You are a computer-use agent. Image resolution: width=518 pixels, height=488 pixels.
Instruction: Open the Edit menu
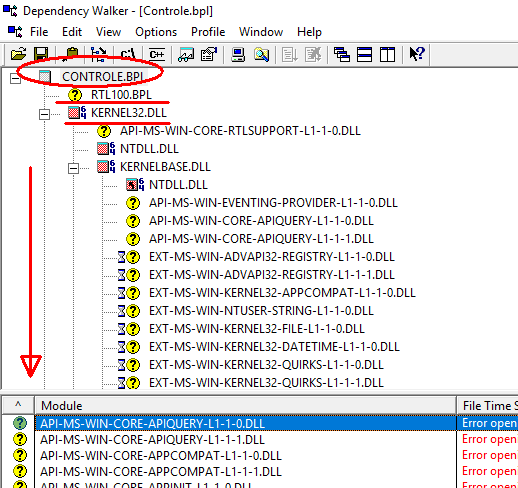point(72,32)
